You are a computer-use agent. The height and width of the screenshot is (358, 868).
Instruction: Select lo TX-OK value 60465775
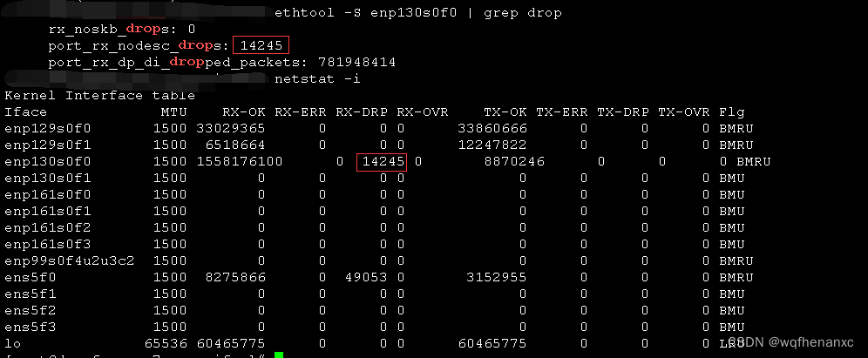pos(492,343)
